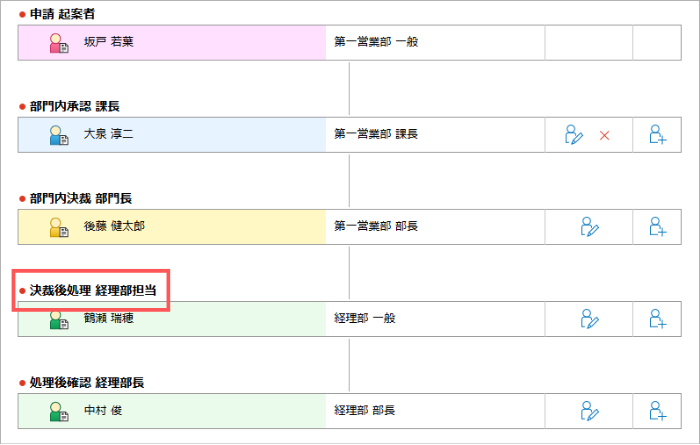
Task: Click the pink user icon of 坂戸 若葉
Action: [x=58, y=43]
